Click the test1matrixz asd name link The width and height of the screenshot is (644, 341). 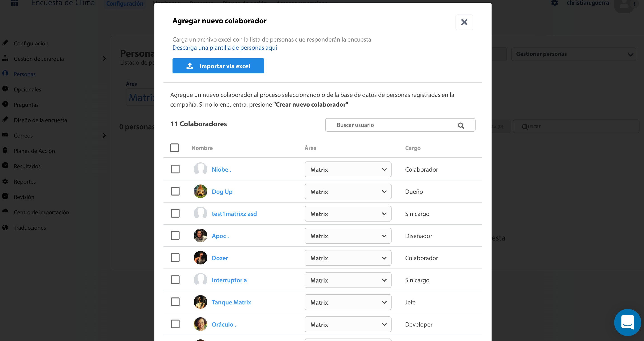pos(234,214)
